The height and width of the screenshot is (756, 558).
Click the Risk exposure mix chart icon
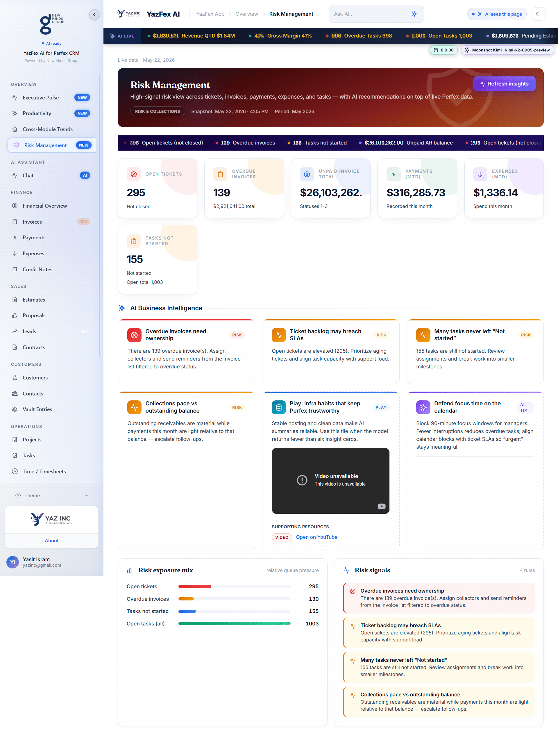pyautogui.click(x=129, y=570)
